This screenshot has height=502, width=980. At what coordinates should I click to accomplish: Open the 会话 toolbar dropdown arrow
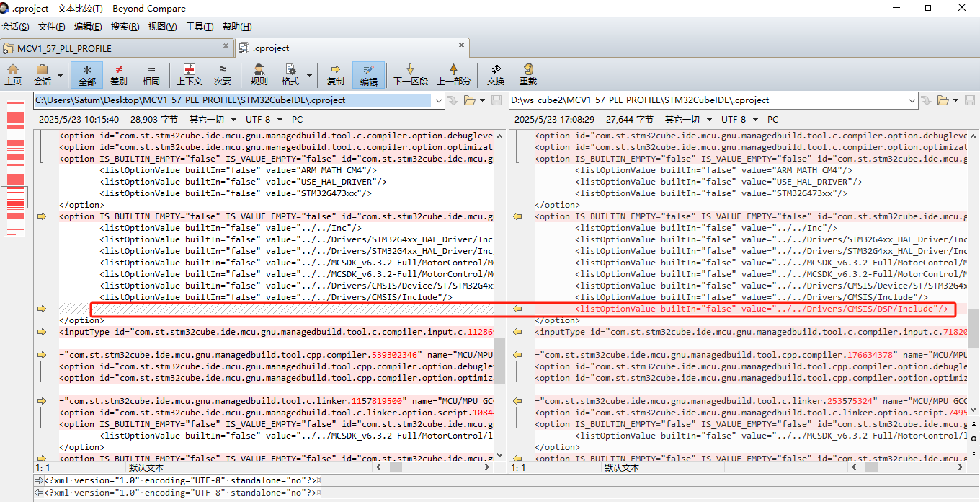coord(59,74)
